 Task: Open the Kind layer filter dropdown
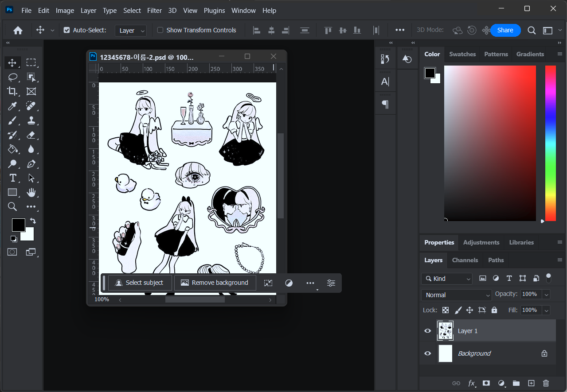click(447, 279)
